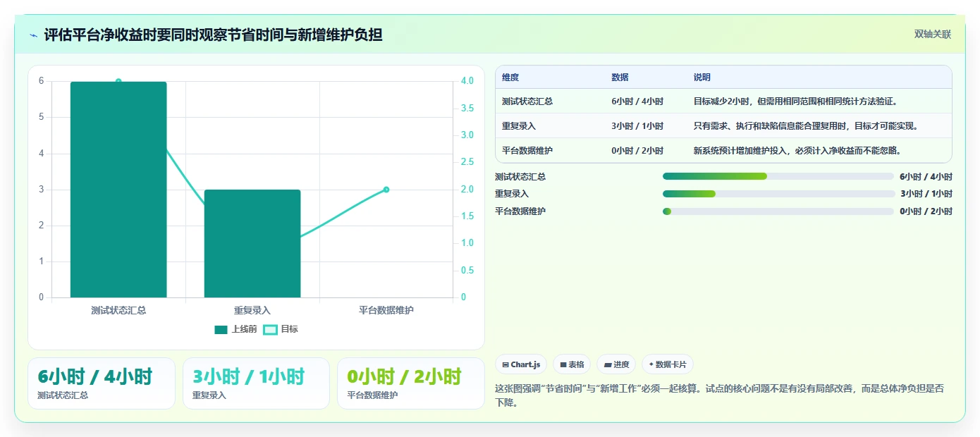Click the 测试状态汇总 bar in the chart
The width and height of the screenshot is (980, 437).
pyautogui.click(x=118, y=190)
